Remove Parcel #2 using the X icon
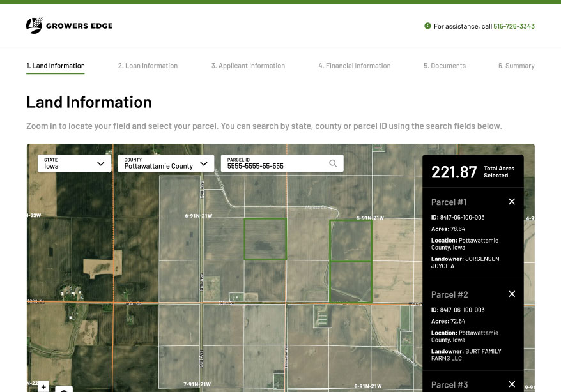This screenshot has height=392, width=561. pyautogui.click(x=511, y=294)
